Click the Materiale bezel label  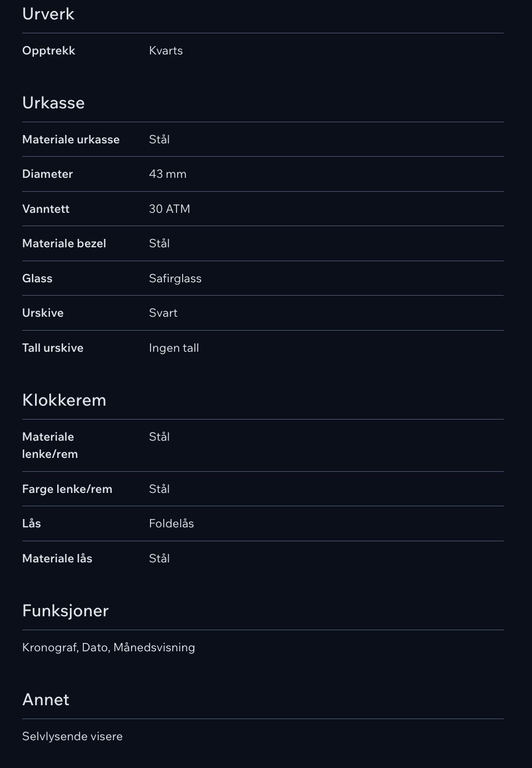pyautogui.click(x=64, y=243)
